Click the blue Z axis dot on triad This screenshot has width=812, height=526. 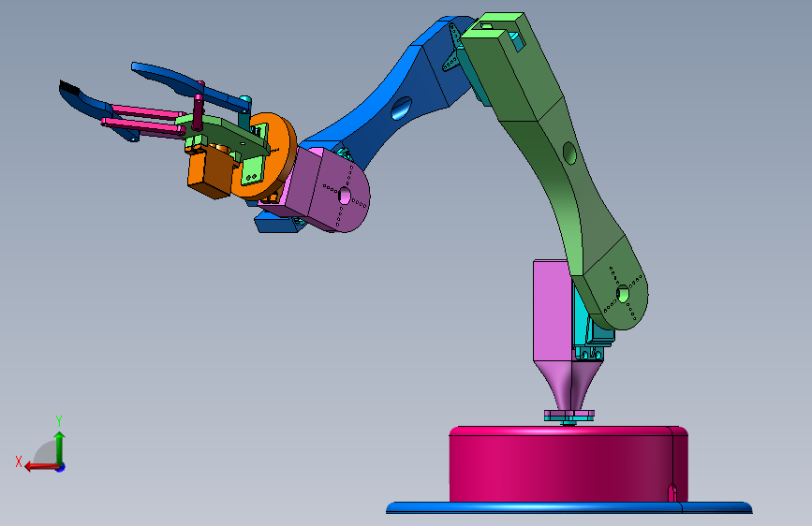(61, 467)
